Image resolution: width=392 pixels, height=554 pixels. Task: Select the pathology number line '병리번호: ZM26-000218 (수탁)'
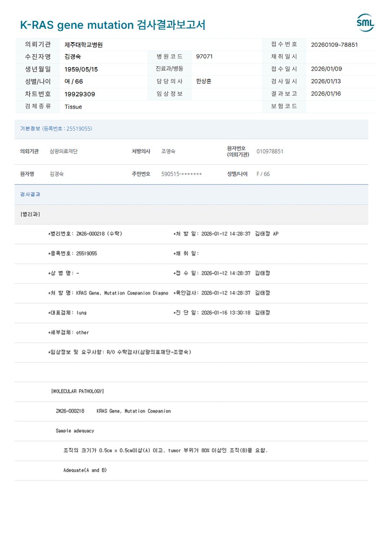(x=85, y=234)
